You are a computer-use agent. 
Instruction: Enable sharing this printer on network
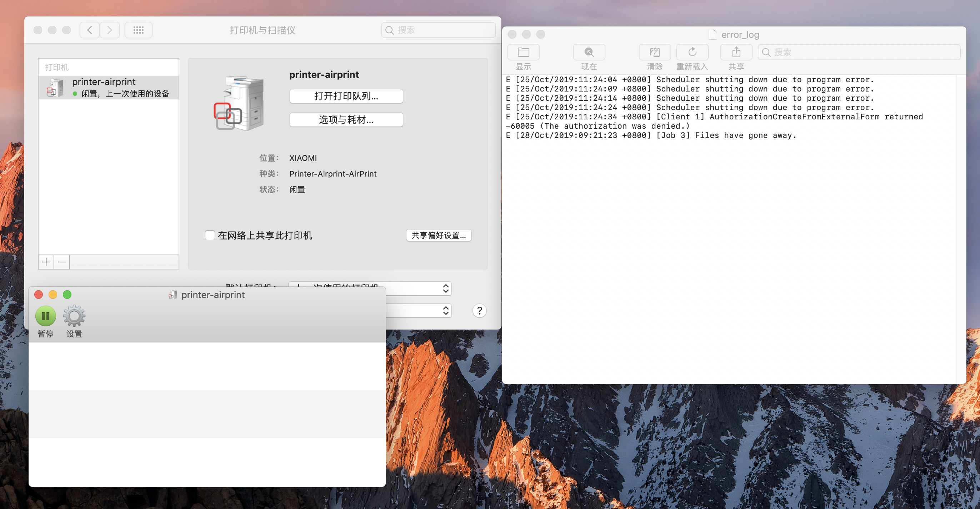pos(210,235)
